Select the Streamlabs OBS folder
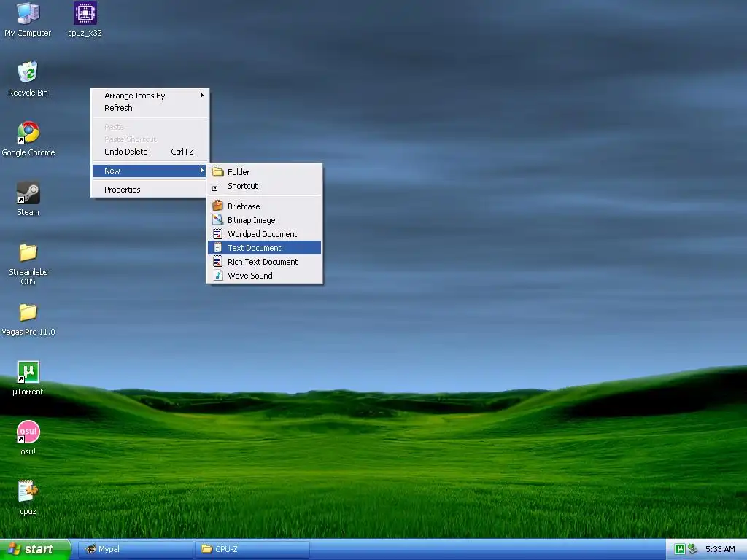The image size is (747, 560). point(28,263)
